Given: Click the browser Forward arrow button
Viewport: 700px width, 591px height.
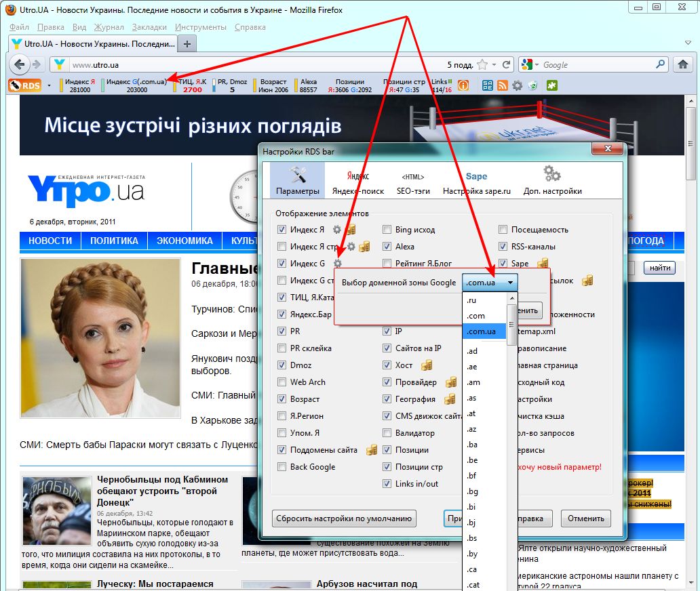Looking at the screenshot, I should pyautogui.click(x=37, y=64).
